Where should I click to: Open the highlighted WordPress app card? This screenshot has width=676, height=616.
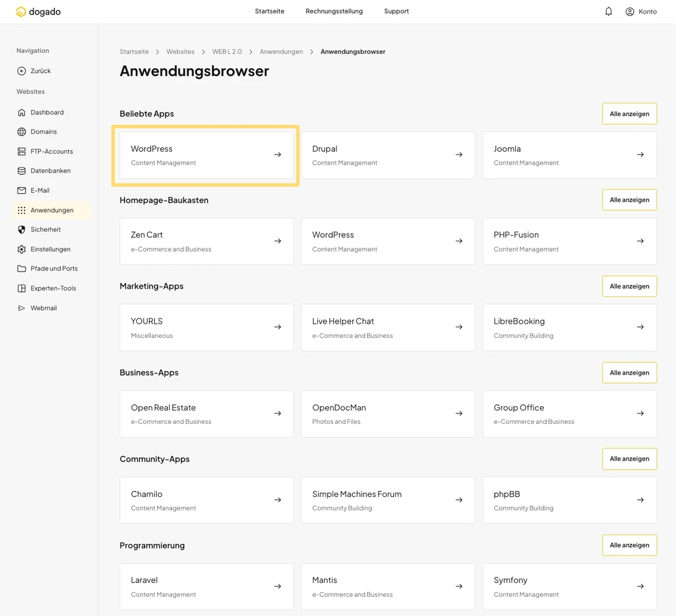click(x=206, y=155)
